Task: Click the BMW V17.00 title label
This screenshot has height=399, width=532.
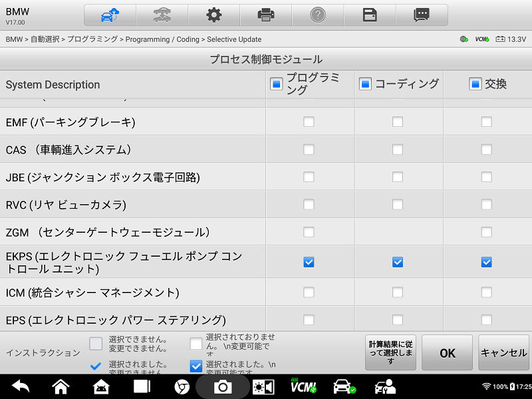Action: pyautogui.click(x=17, y=16)
